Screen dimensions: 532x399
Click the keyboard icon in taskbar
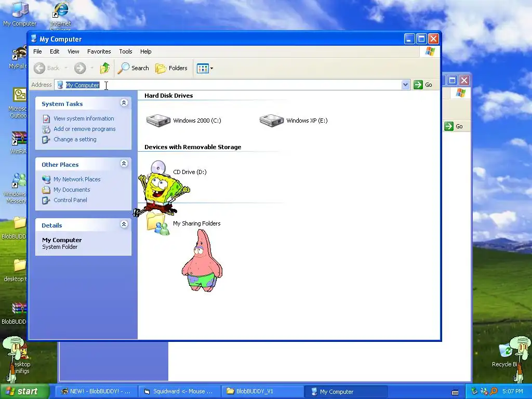[x=455, y=392]
